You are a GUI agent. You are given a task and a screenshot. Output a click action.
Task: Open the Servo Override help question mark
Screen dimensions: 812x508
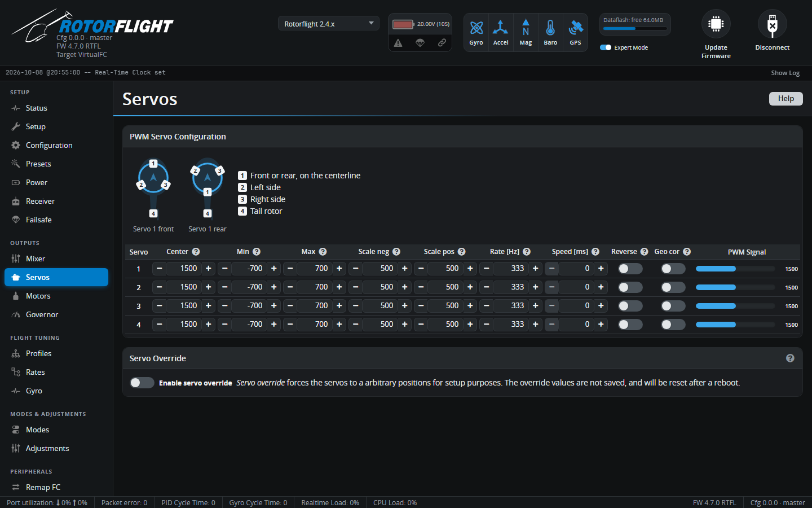point(790,358)
